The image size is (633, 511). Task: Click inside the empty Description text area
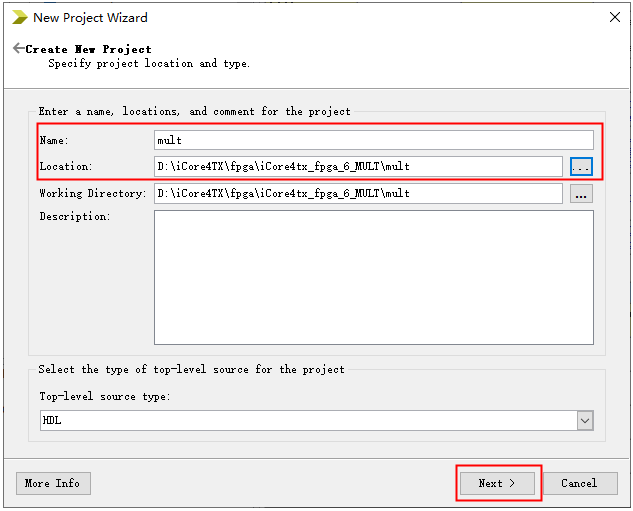point(373,277)
